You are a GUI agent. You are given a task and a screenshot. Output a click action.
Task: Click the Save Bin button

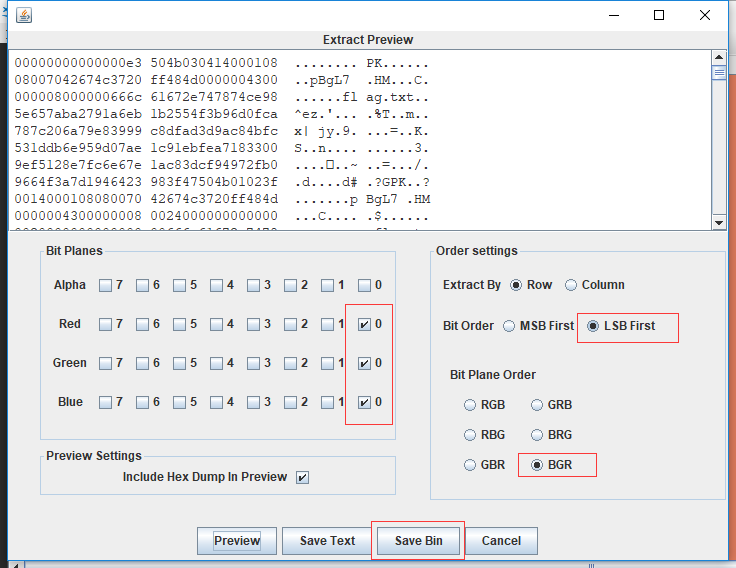point(418,541)
